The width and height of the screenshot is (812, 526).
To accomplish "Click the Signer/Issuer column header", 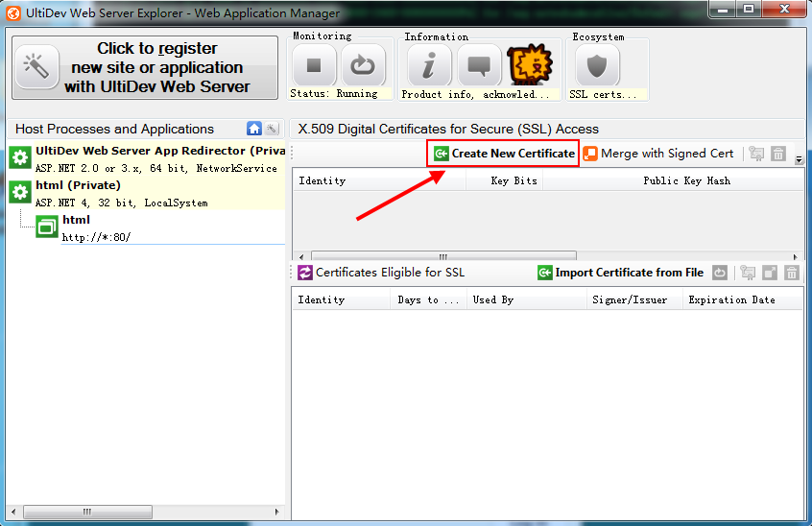I will [x=634, y=299].
